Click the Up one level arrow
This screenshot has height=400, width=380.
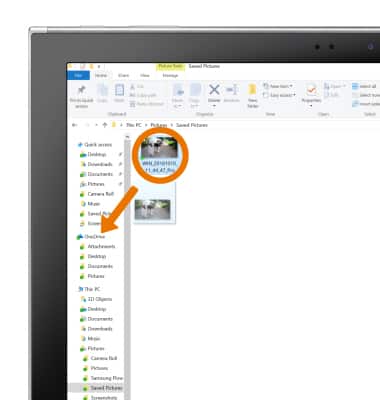(x=105, y=125)
